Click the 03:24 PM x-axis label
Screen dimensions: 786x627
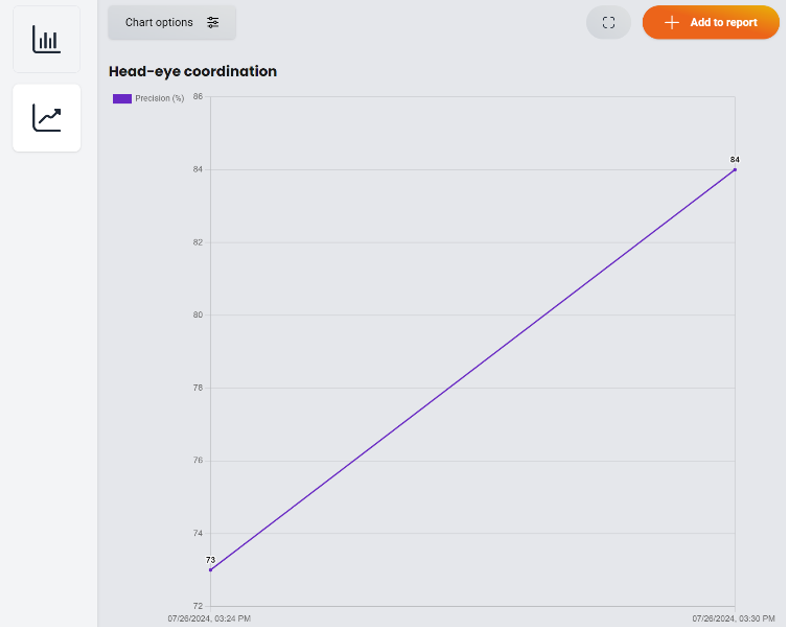point(209,618)
